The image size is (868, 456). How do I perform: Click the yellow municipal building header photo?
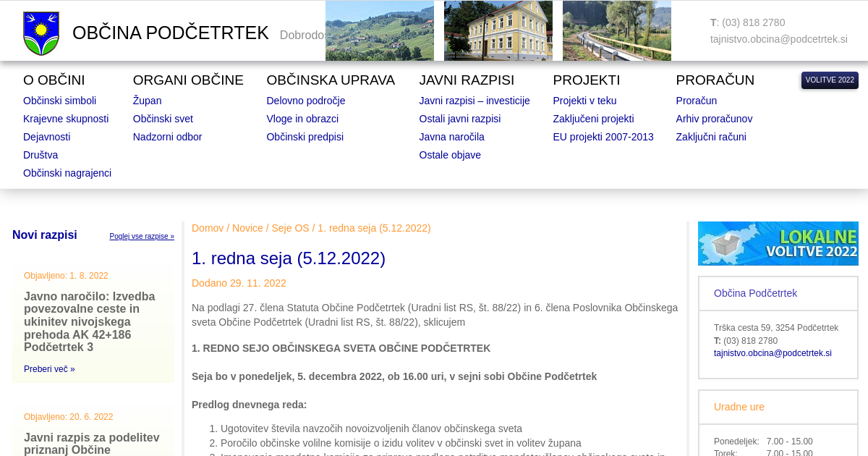(x=498, y=31)
